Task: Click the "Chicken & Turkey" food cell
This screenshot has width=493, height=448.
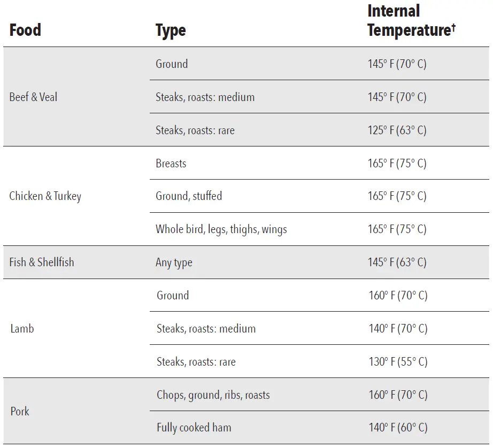Action: point(45,196)
